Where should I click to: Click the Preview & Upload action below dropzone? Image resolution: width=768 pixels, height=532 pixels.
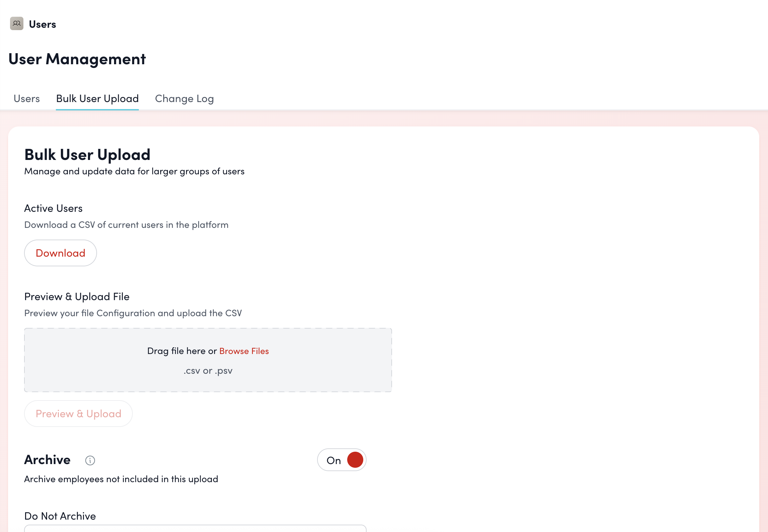pos(78,414)
